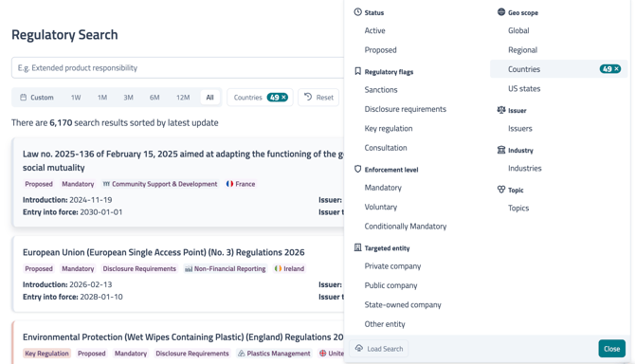Click the clock icon beside Status
Viewport: 635px width, 364px height.
pyautogui.click(x=357, y=12)
